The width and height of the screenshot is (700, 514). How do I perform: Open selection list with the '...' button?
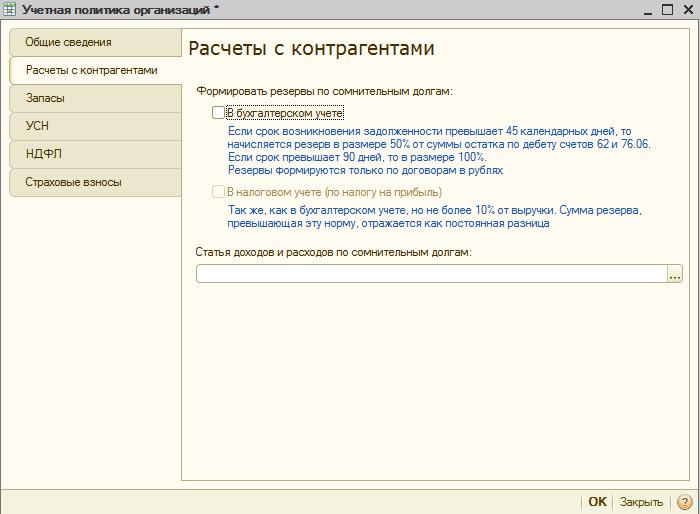pyautogui.click(x=675, y=274)
